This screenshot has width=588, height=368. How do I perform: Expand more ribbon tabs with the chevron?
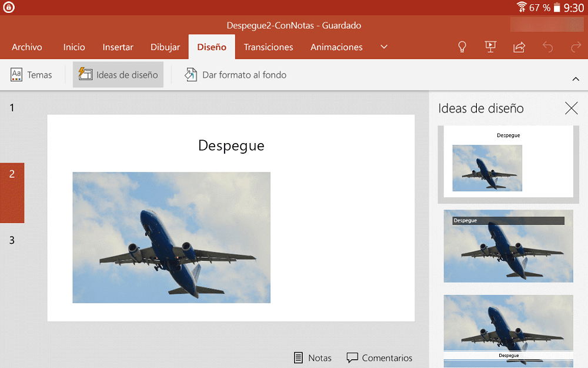[x=384, y=47]
